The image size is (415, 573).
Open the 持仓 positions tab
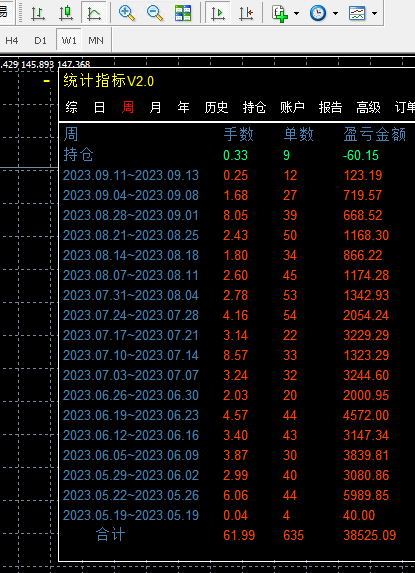coord(254,107)
